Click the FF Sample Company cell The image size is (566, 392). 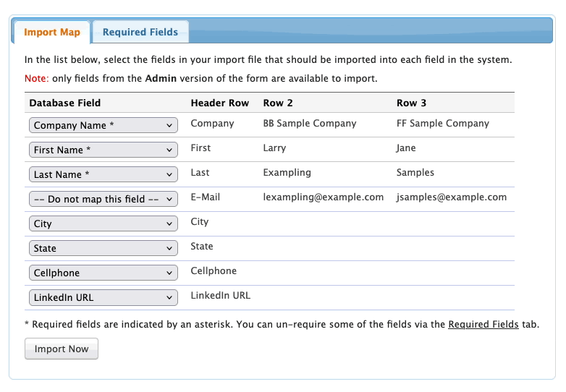443,124
